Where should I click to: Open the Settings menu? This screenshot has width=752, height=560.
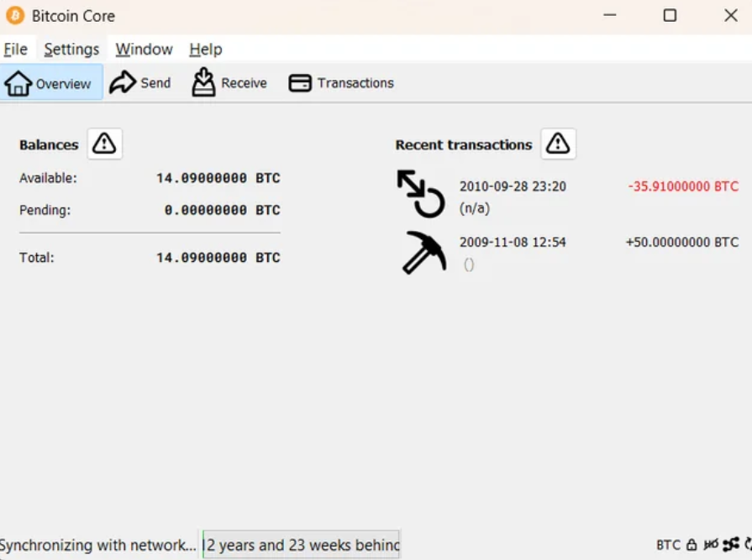(x=71, y=50)
